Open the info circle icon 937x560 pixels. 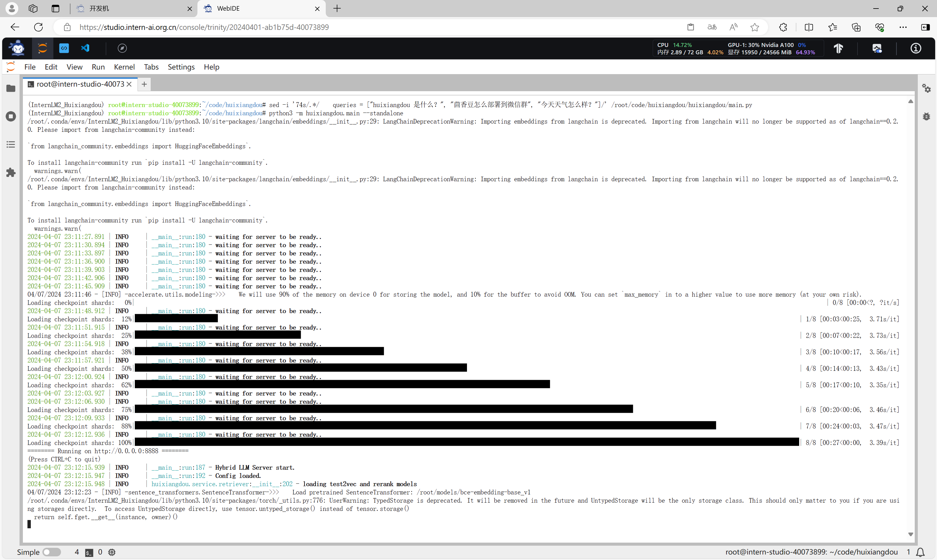(916, 48)
